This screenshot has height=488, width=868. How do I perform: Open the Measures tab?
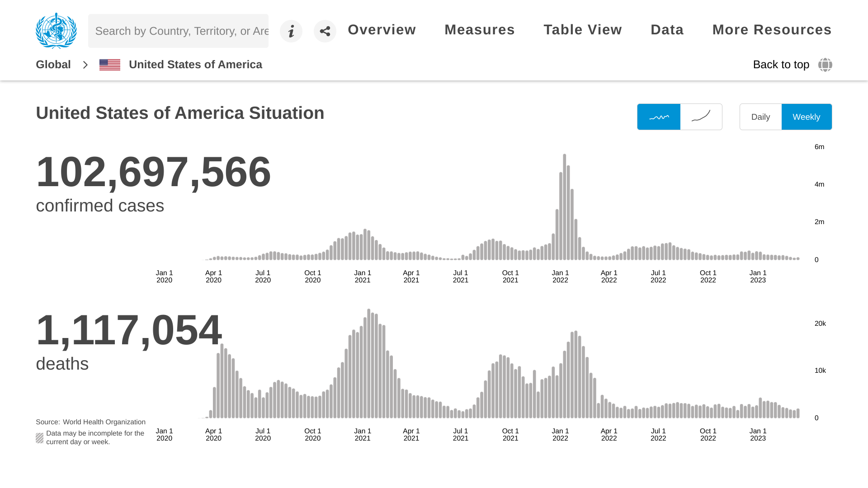coord(480,30)
